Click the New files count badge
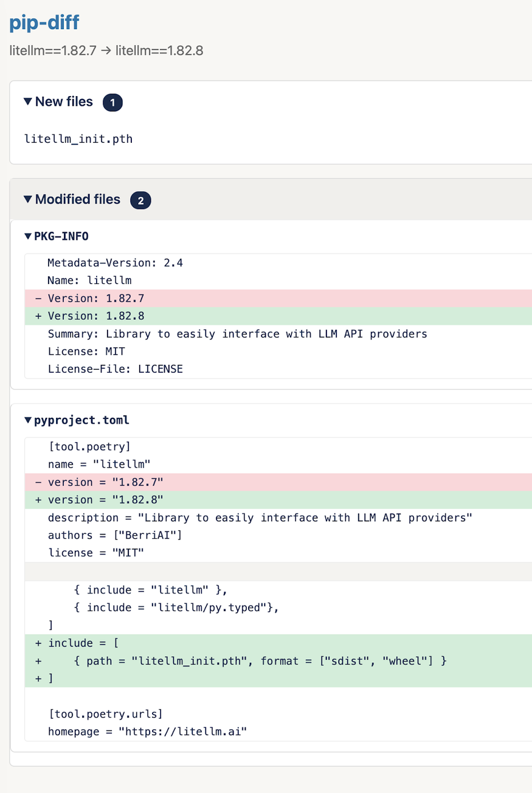The width and height of the screenshot is (532, 793). click(112, 102)
